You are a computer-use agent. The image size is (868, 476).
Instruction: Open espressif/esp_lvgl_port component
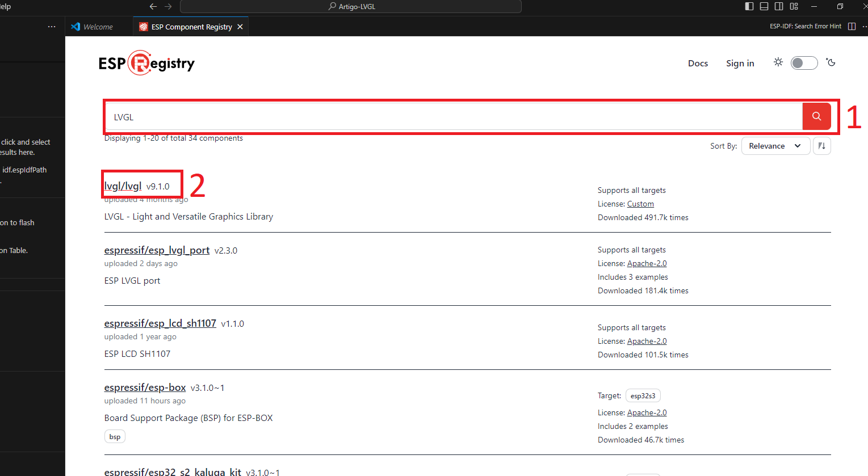pyautogui.click(x=157, y=250)
